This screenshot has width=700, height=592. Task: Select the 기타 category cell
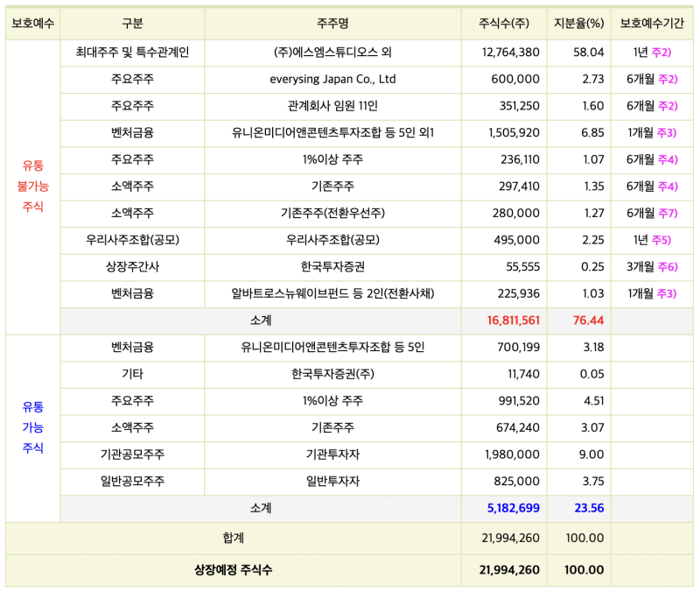(x=132, y=375)
